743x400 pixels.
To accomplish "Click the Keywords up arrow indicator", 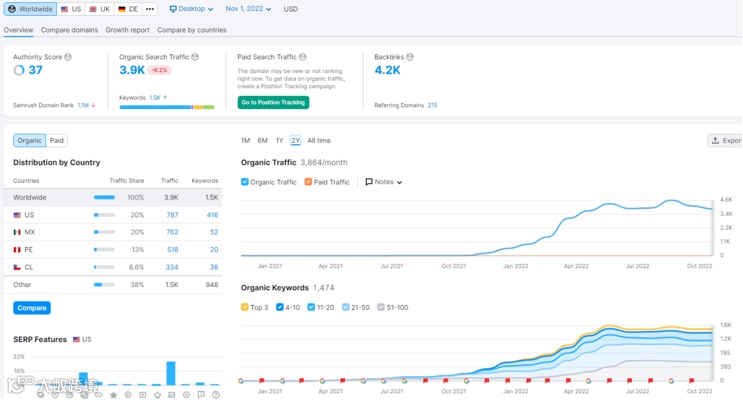I will 165,98.
